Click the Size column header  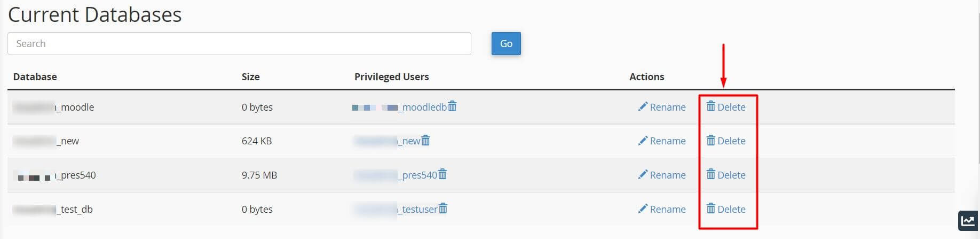250,77
